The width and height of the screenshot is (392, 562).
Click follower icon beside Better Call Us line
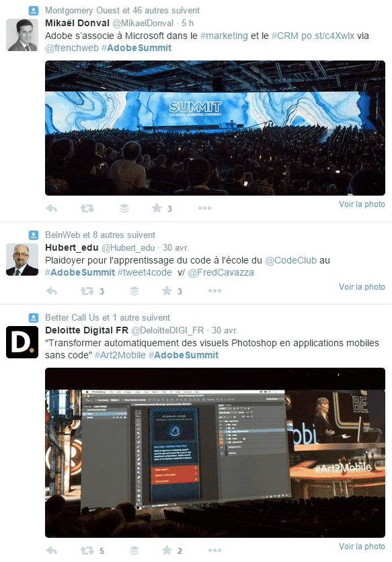34,317
